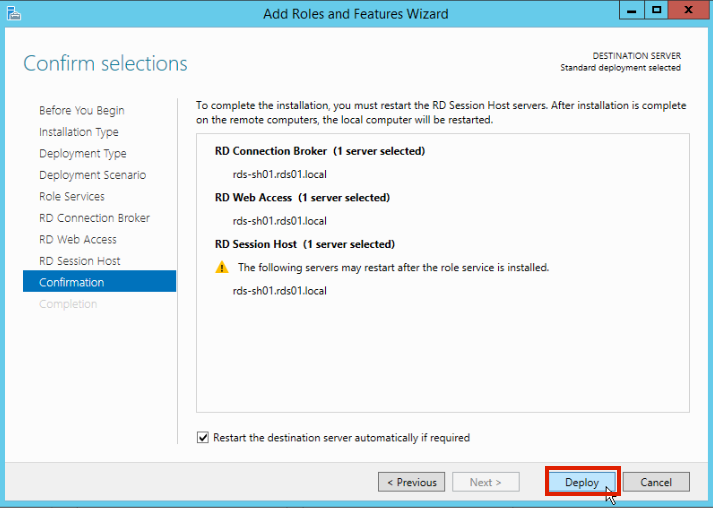Select RD Connection Broker in sidebar
The image size is (713, 508).
(94, 218)
